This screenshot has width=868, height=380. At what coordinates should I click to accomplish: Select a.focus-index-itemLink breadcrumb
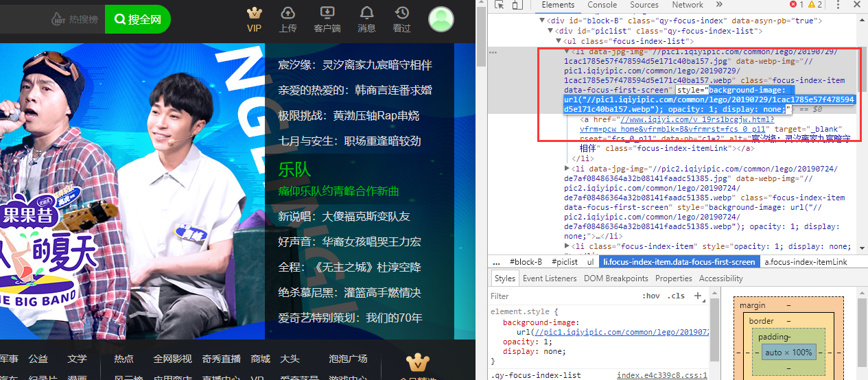806,262
